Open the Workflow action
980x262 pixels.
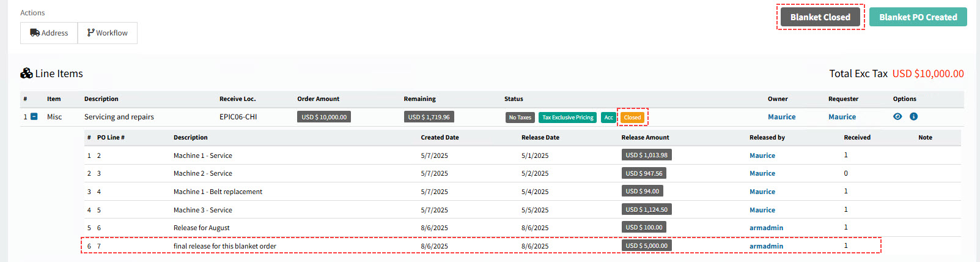tap(108, 33)
